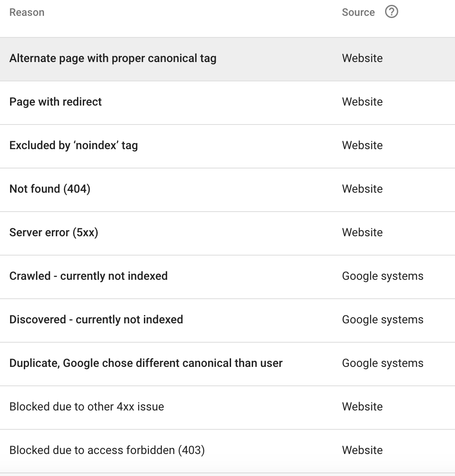Click the Source help question mark icon
The width and height of the screenshot is (455, 476).
(392, 12)
